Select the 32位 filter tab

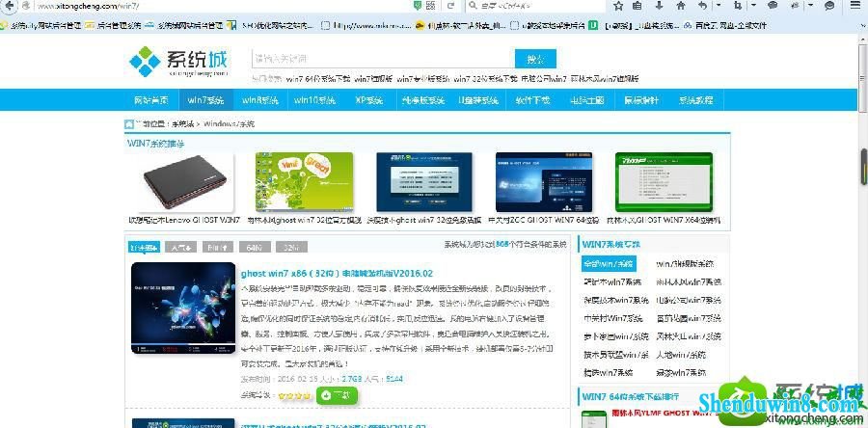[x=291, y=247]
